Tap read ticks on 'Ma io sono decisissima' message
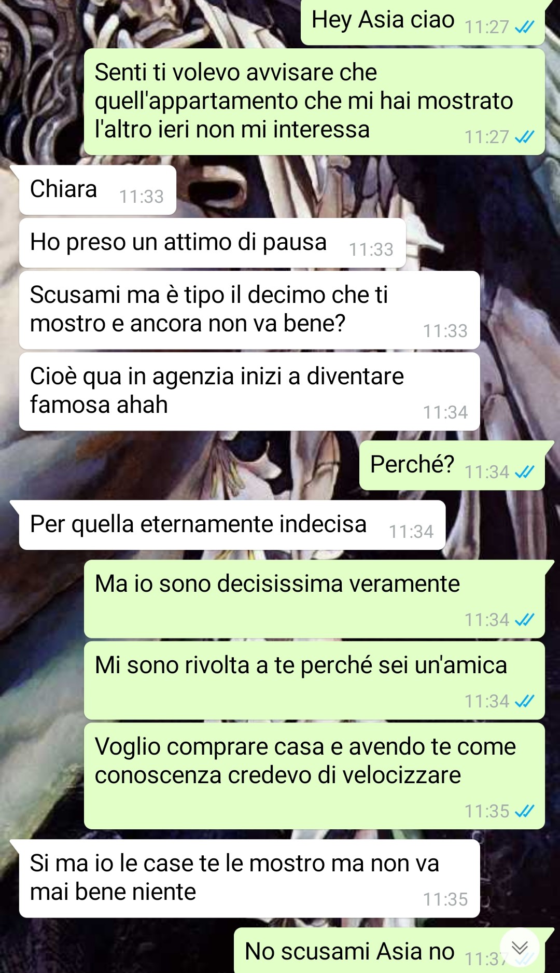This screenshot has height=973, width=560. click(x=524, y=620)
